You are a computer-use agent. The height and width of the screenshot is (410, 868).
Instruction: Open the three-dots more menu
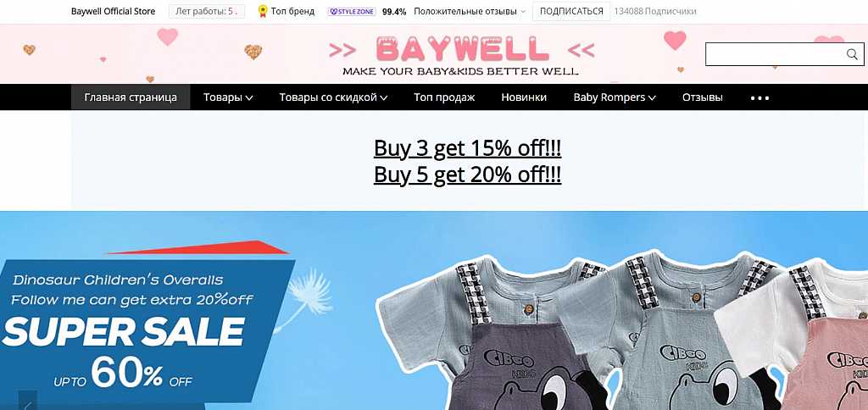759,97
